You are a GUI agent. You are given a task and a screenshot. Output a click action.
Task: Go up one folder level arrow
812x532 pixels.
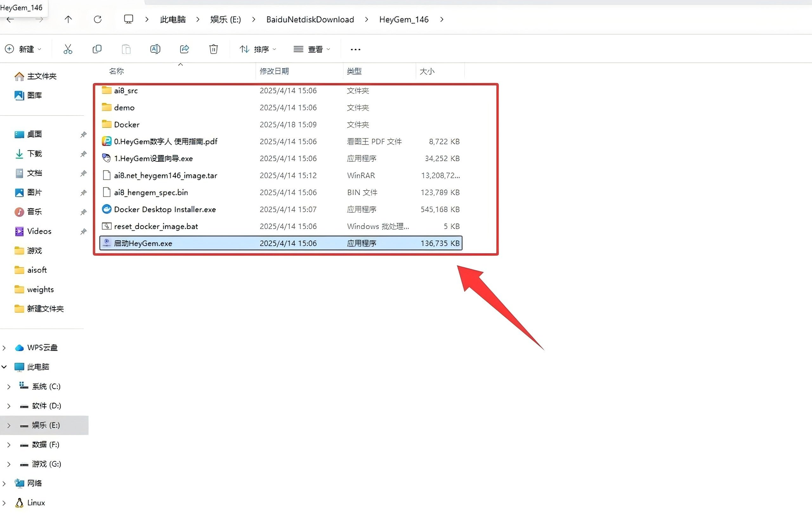click(68, 19)
